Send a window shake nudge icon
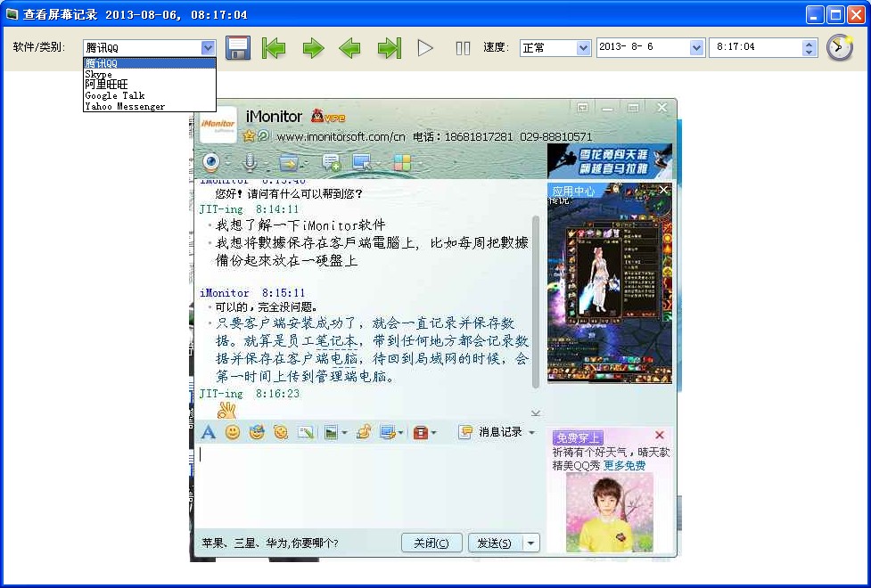This screenshot has width=871, height=588. 281,432
